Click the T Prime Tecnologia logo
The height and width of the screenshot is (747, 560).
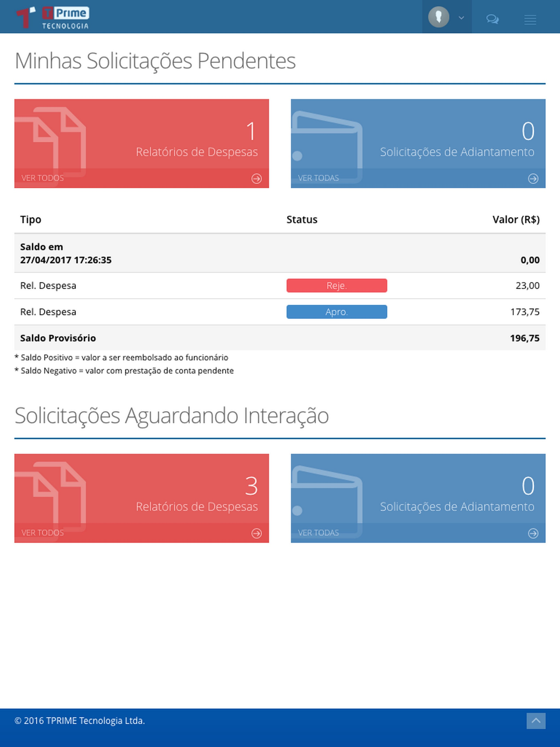pyautogui.click(x=53, y=17)
